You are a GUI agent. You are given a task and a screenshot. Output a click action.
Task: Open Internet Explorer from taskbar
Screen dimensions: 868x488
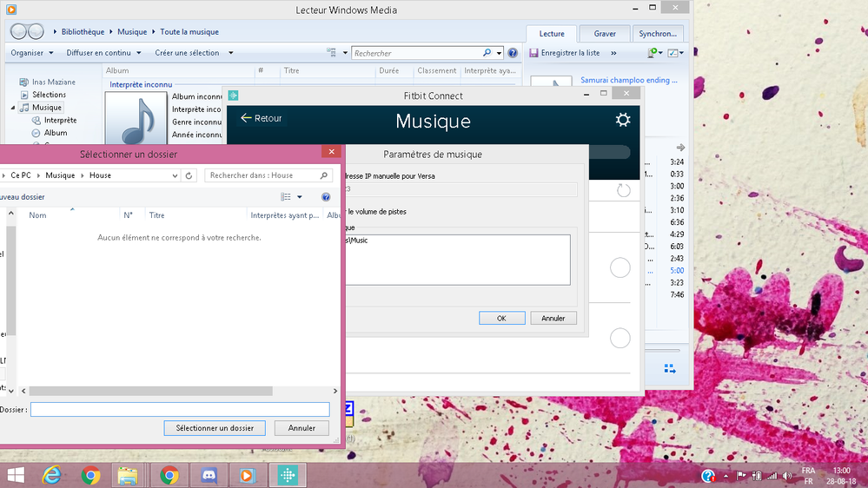(x=52, y=475)
